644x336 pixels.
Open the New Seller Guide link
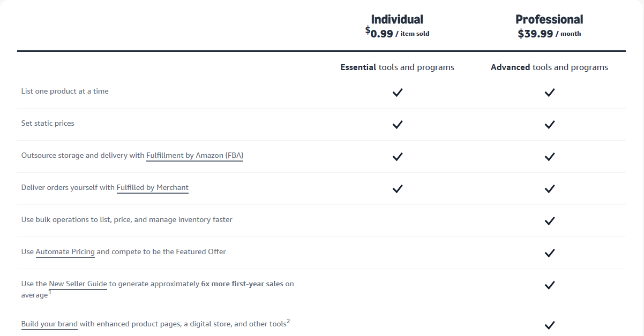pyautogui.click(x=78, y=284)
